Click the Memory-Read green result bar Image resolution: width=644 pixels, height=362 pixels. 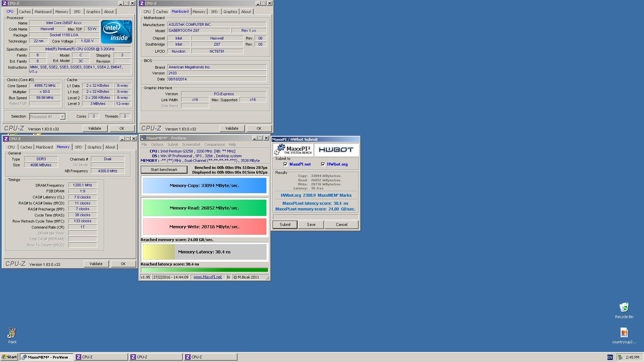point(205,208)
